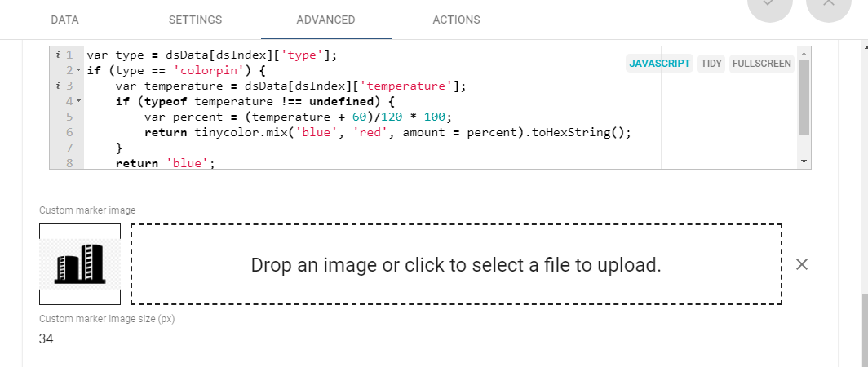Click the X close dialog button
868x367 pixels.
(x=828, y=7)
